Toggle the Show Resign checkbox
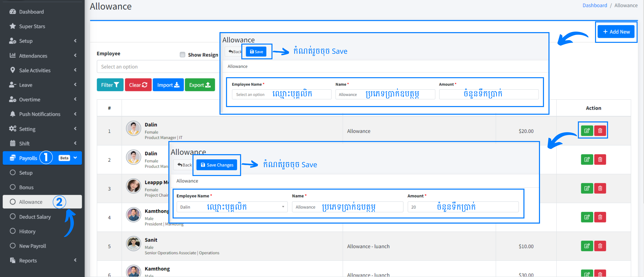 click(x=182, y=55)
